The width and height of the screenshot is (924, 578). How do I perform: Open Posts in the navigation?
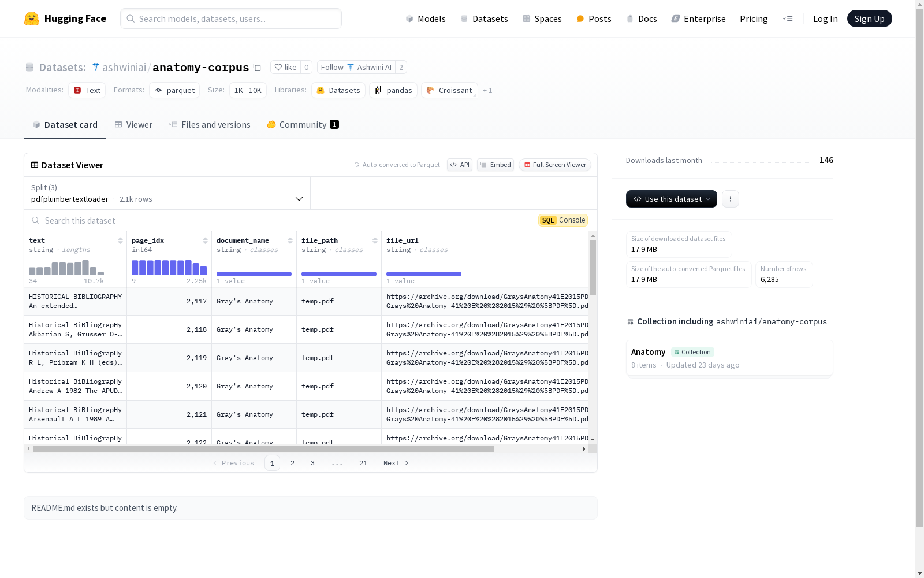tap(594, 18)
